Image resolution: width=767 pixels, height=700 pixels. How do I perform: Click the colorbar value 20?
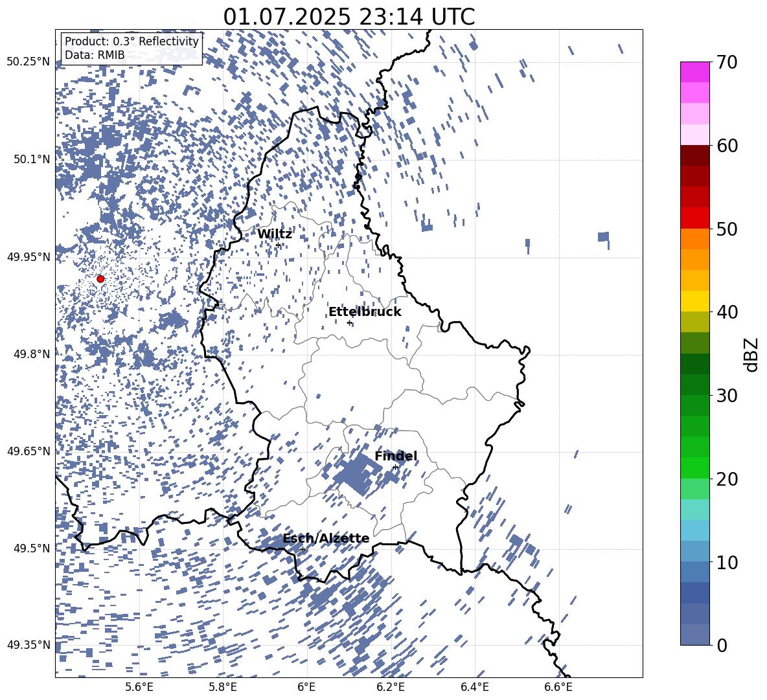click(x=727, y=479)
